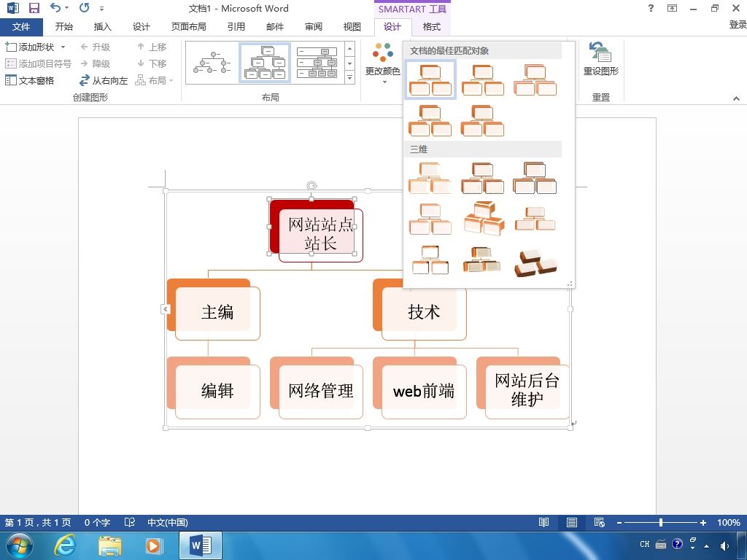This screenshot has height=560, width=747.
Task: Click the help question mark icon
Action: (651, 8)
